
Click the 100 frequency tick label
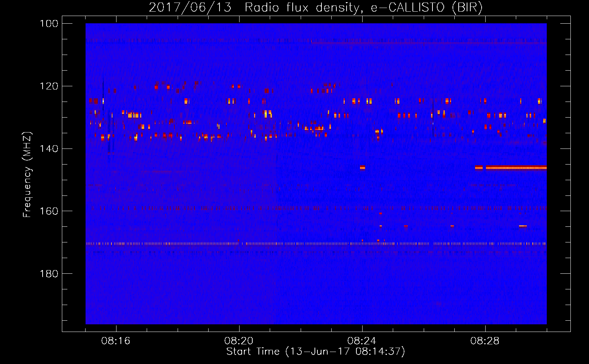49,24
